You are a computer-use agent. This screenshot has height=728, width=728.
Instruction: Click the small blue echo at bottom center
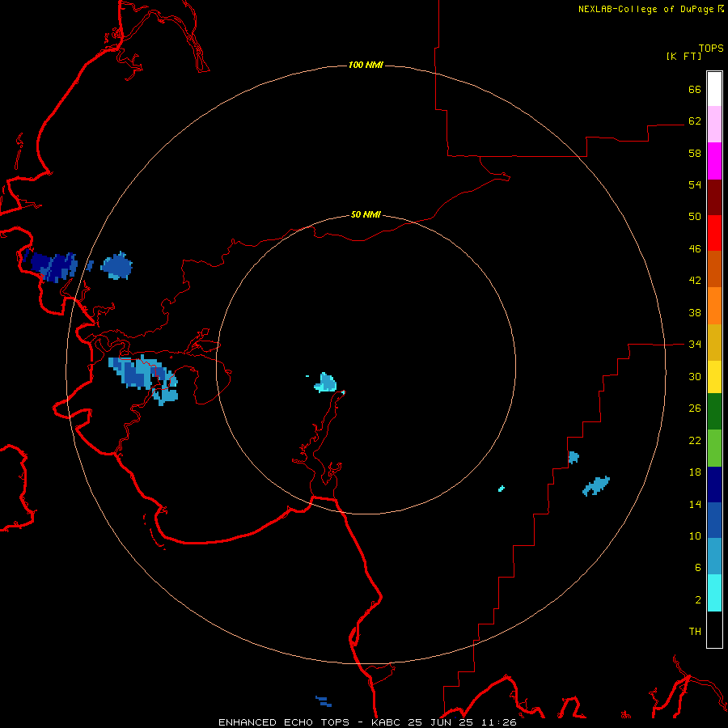pos(324,701)
